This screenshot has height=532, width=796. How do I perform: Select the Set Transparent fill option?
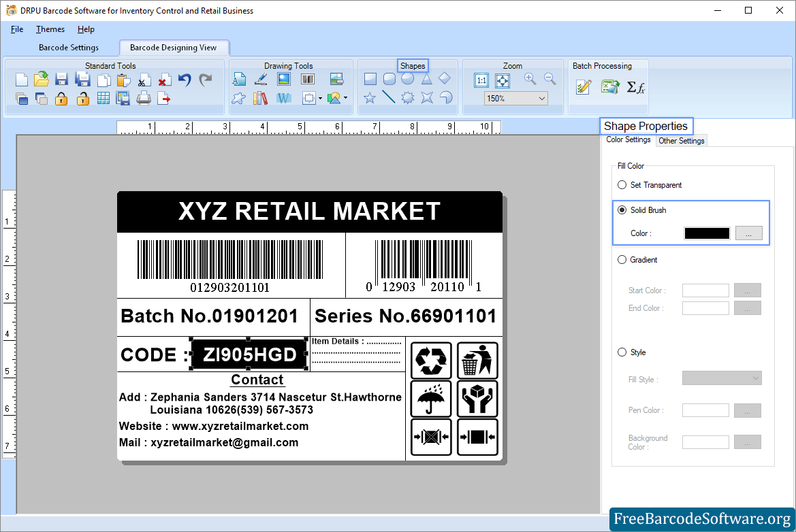pyautogui.click(x=622, y=185)
